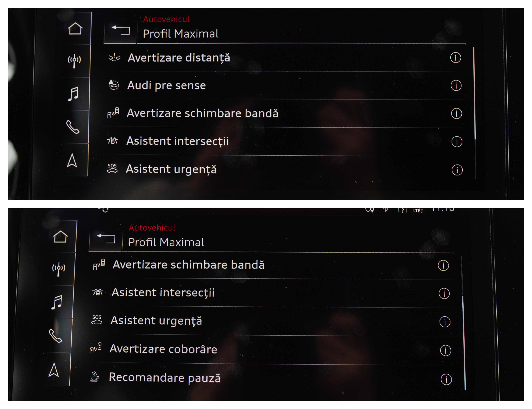Viewport: 532px width, 409px height.
Task: Select Avertizare coborâre from the list
Action: (x=163, y=349)
